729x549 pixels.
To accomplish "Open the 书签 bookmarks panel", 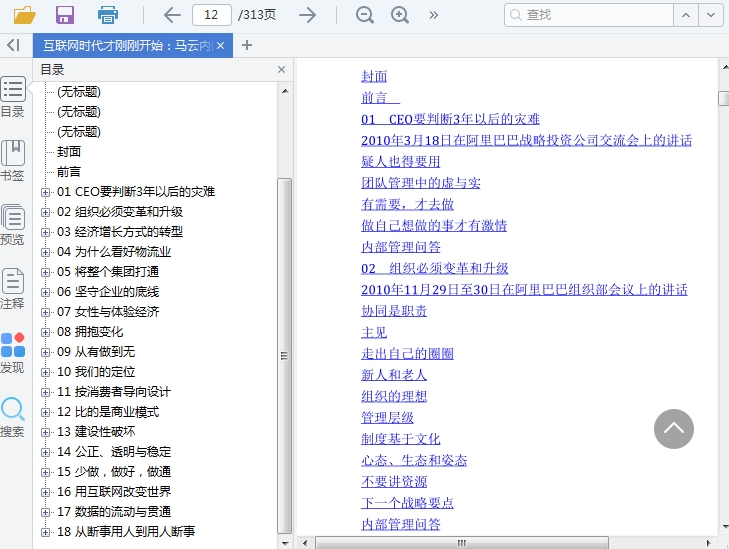I will pos(13,161).
